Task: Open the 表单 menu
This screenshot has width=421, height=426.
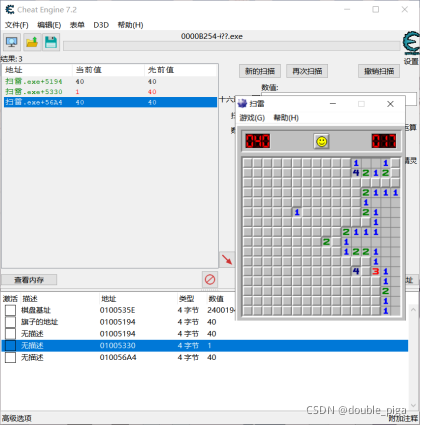Action: click(x=77, y=25)
